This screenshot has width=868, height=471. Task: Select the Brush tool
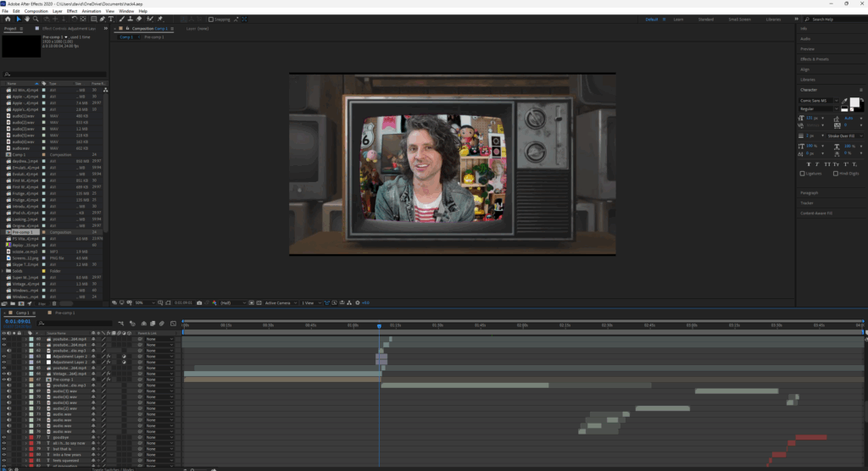point(122,19)
